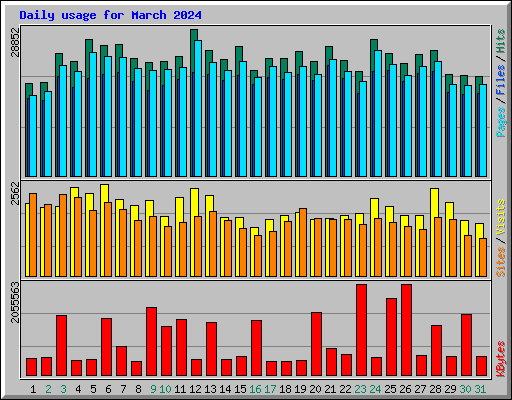The image size is (512, 400).
Task: Click the cyan pages bar for day 5
Action: pos(93,114)
